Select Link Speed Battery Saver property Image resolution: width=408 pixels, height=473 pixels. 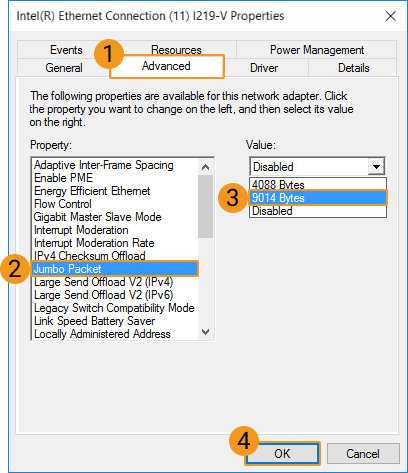[x=115, y=321]
